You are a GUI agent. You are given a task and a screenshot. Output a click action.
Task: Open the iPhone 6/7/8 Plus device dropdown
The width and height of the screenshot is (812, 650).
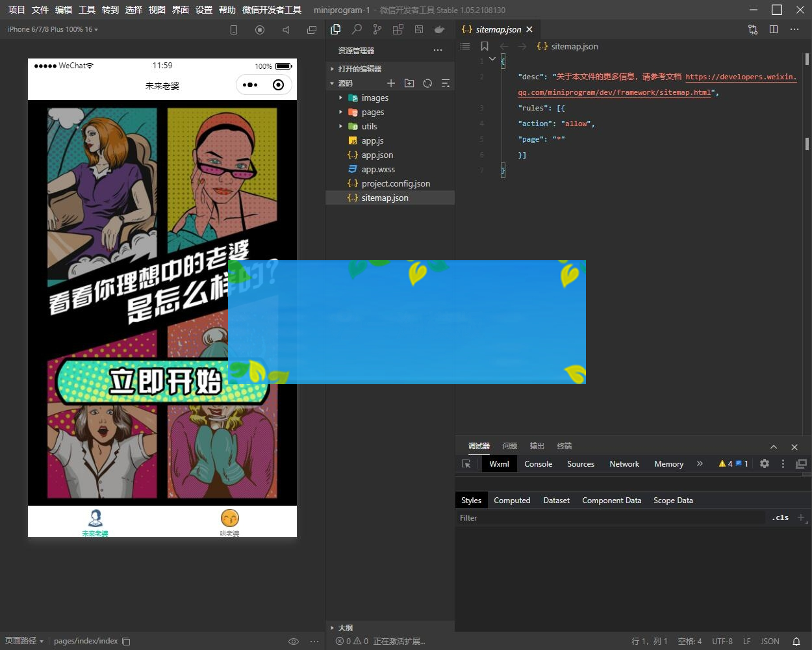click(53, 29)
